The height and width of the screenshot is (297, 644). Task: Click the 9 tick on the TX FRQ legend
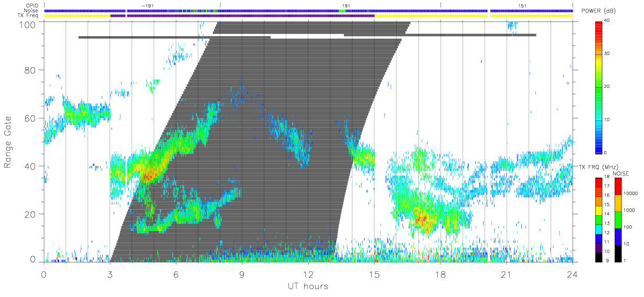click(607, 260)
